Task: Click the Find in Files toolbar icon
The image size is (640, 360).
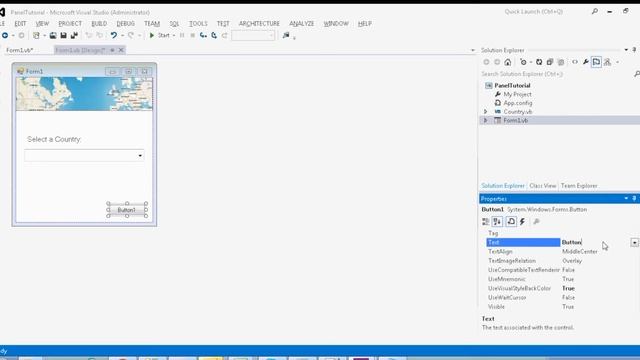Action: click(x=286, y=36)
